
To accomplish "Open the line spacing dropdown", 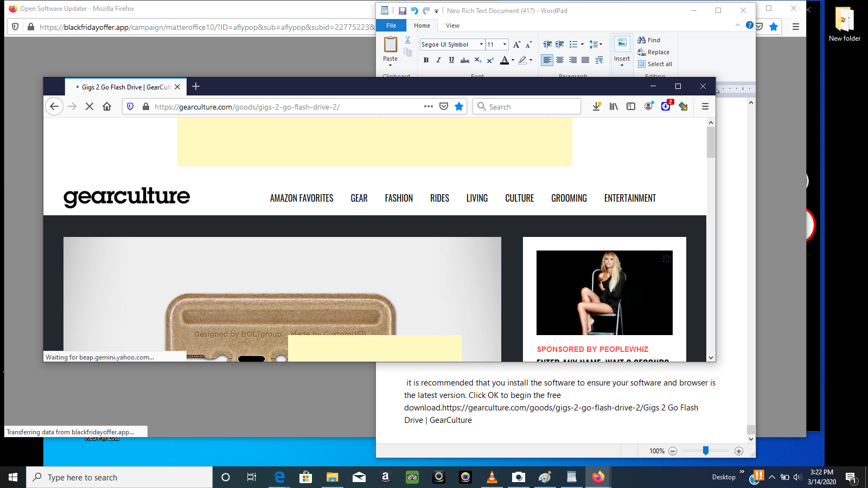I will point(596,44).
